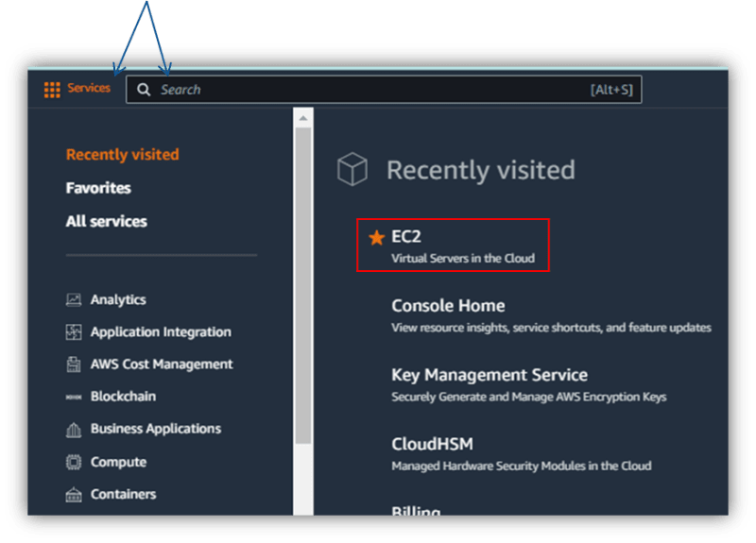Open EC2 Virtual Servers link

406,237
